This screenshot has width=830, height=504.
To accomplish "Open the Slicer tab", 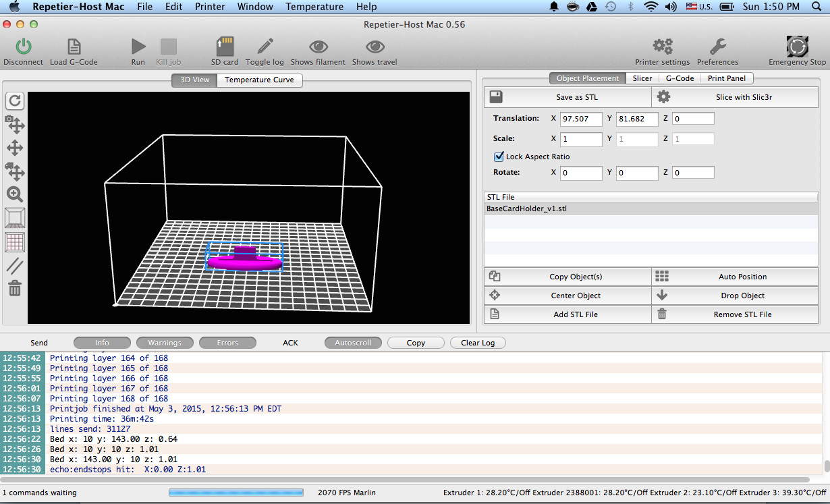I will (642, 78).
